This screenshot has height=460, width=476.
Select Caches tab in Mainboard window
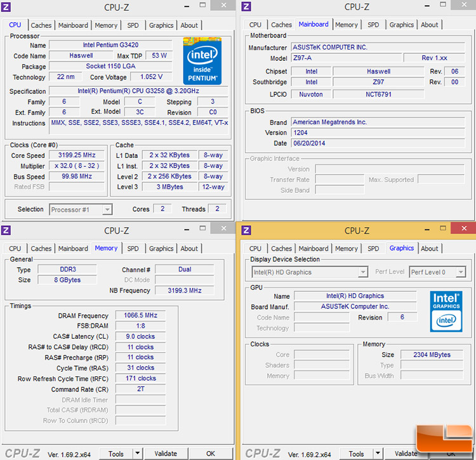coord(281,25)
